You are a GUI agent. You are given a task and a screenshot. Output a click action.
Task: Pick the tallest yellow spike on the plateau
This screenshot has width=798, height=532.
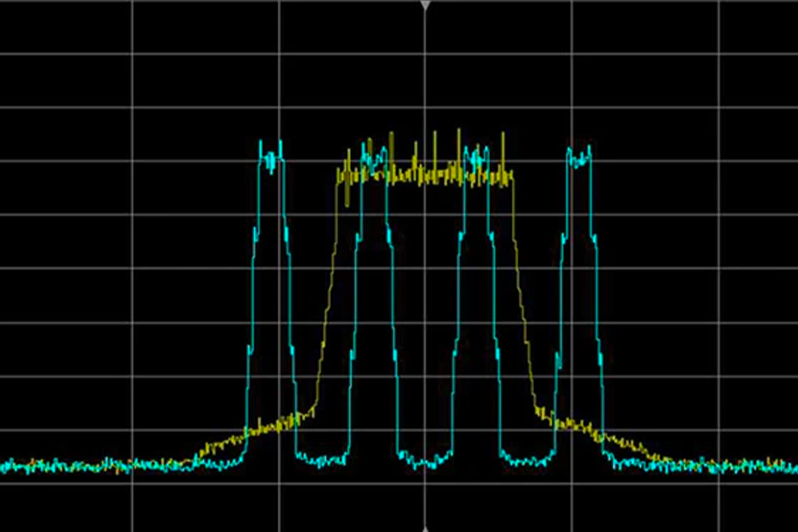(x=459, y=133)
